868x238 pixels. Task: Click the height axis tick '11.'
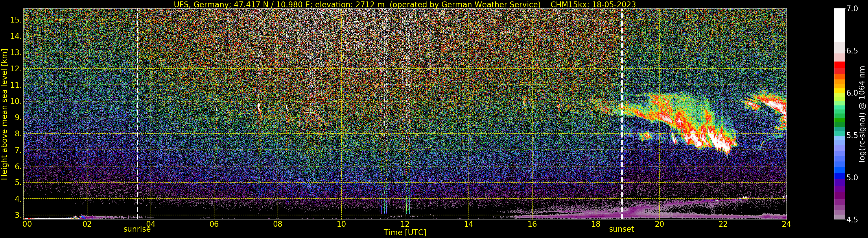16,85
